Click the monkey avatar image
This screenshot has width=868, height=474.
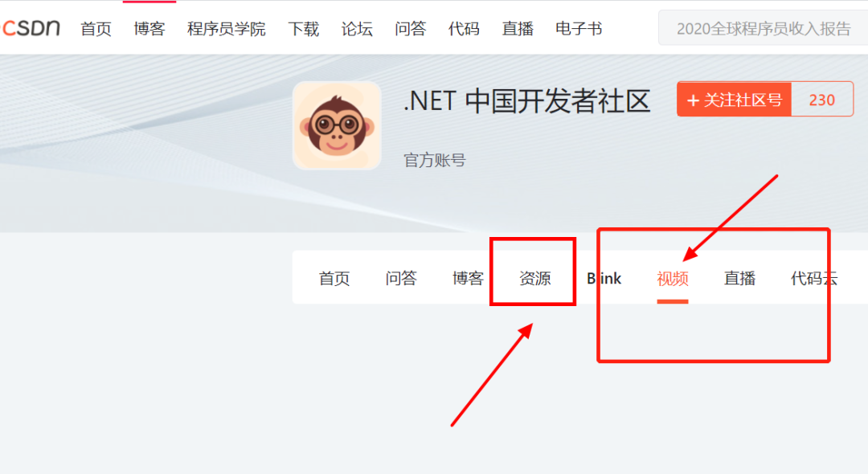[x=337, y=125]
